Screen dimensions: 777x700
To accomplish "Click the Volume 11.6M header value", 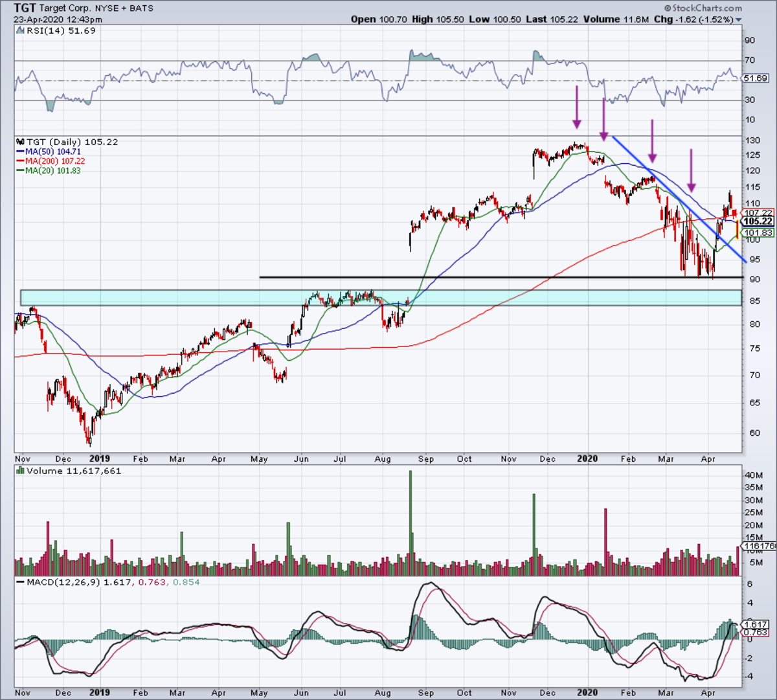I will point(616,19).
